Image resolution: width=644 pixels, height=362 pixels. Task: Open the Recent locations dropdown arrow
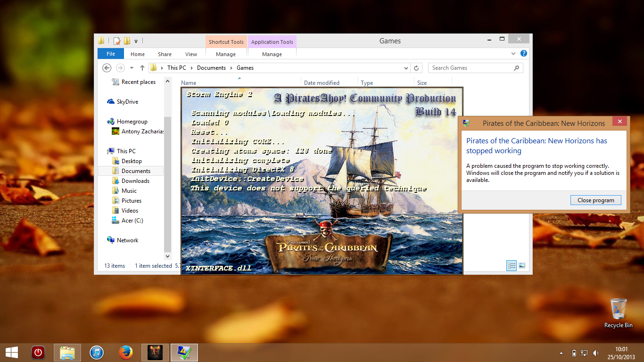[x=132, y=68]
